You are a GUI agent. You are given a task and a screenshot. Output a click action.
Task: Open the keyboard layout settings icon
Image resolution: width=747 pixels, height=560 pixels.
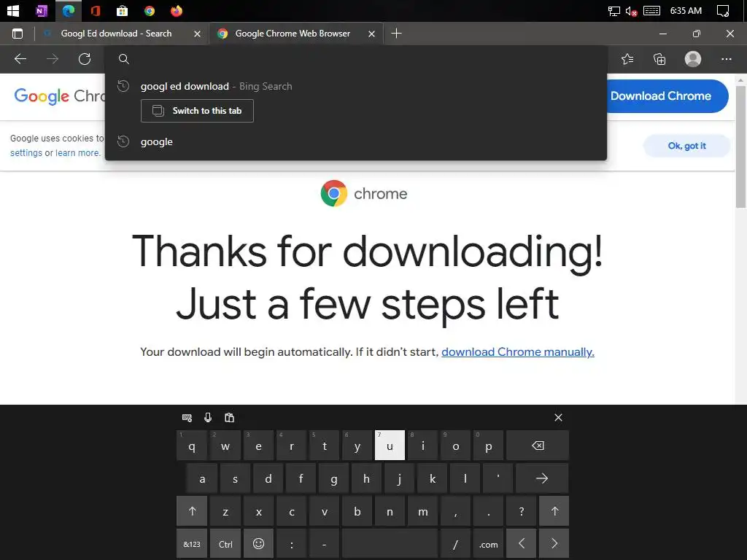[x=187, y=418]
